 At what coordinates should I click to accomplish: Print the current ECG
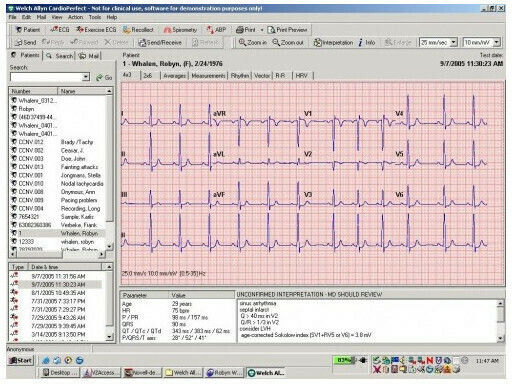(246, 30)
